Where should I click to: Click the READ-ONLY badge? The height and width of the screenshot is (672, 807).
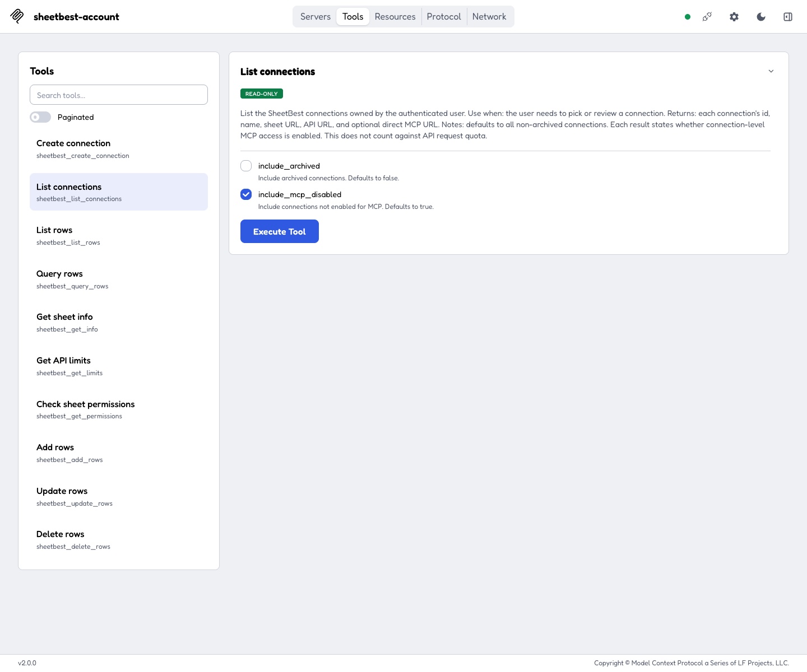click(x=262, y=94)
